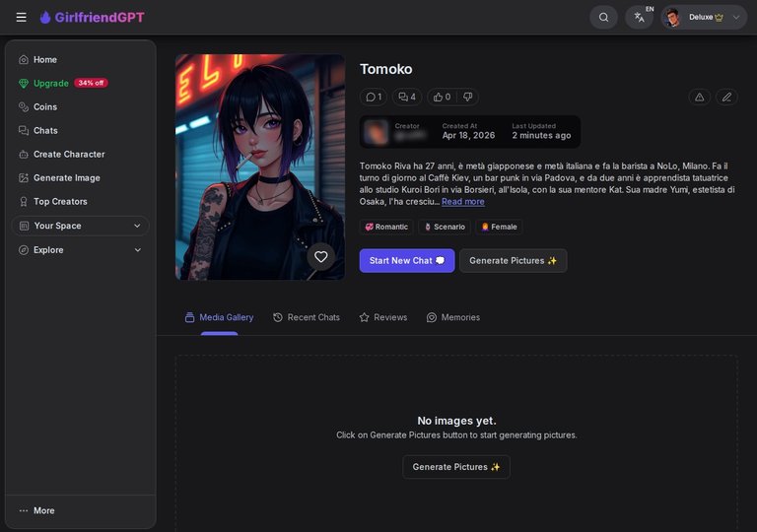Select the Scenario tag
The image size is (757, 532).
pos(445,227)
